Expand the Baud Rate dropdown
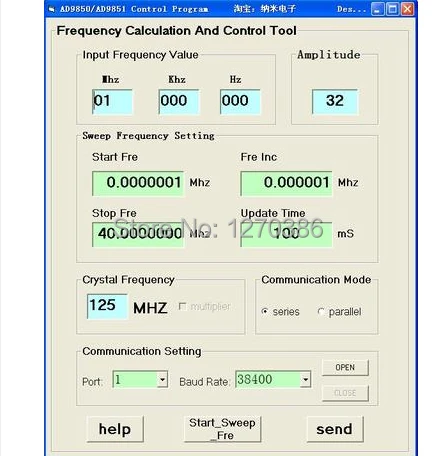Viewport: 435px width, 456px height. [305, 379]
